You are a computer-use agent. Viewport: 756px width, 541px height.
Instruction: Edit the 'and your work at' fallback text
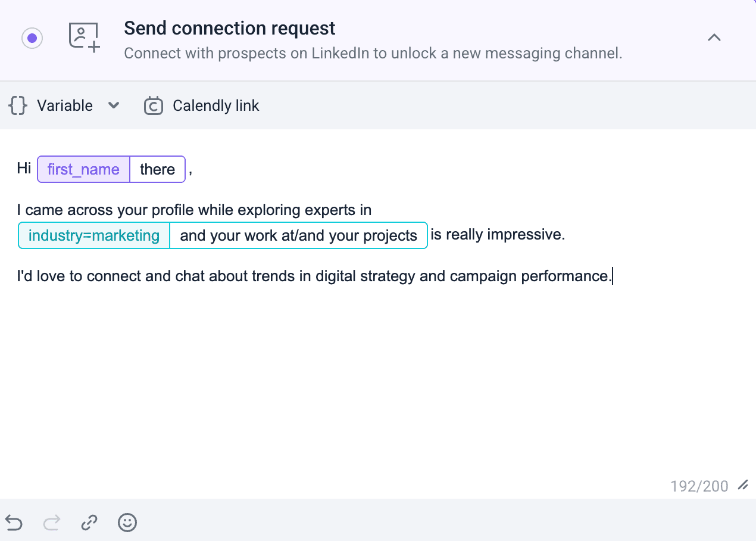[298, 235]
